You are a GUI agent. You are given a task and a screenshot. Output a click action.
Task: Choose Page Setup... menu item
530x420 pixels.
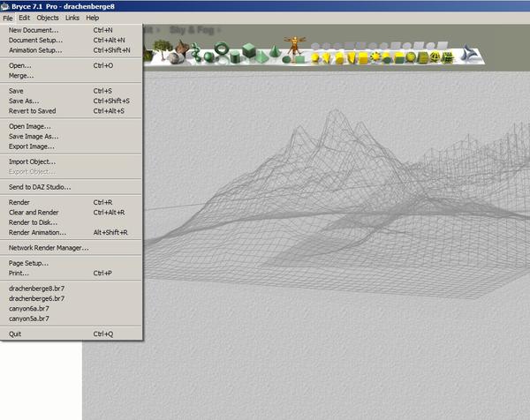pos(72,263)
